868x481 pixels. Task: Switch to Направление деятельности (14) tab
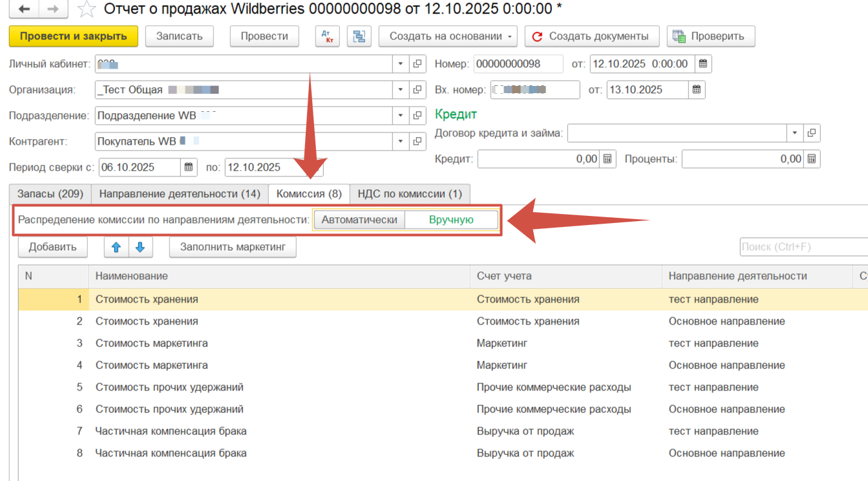[180, 194]
